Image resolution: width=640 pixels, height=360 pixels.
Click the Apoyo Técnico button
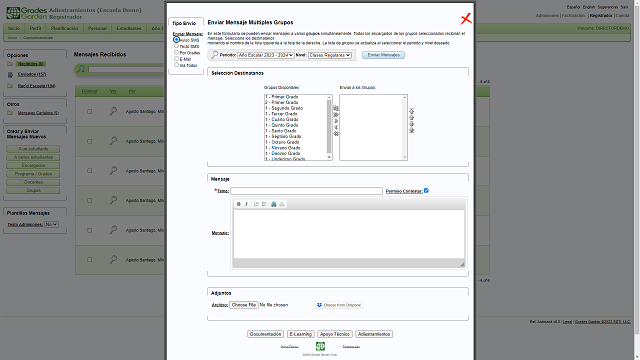pyautogui.click(x=335, y=334)
